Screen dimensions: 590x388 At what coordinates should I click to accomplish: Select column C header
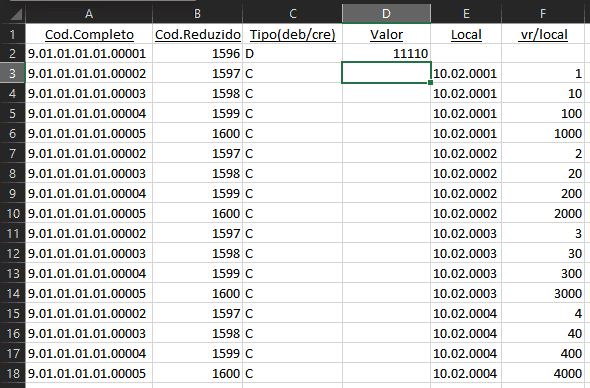[292, 14]
